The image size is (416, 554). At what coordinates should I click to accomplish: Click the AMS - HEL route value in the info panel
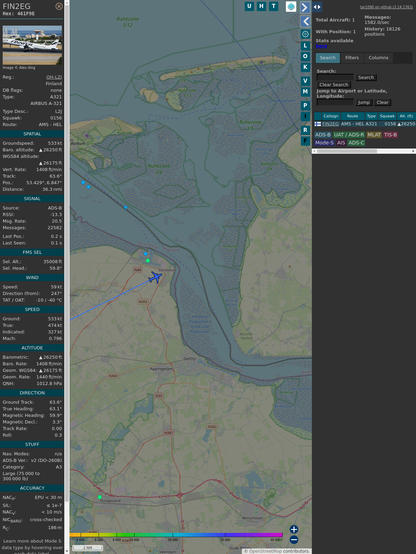click(50, 125)
